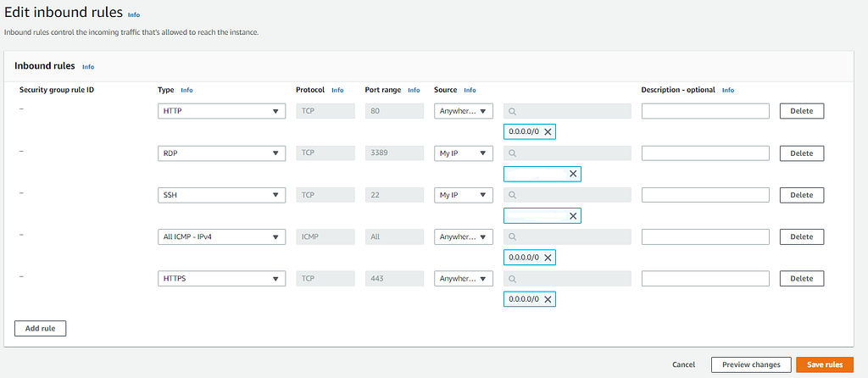Click the source search field for HTTP rule
Image resolution: width=868 pixels, height=378 pixels.
point(567,111)
